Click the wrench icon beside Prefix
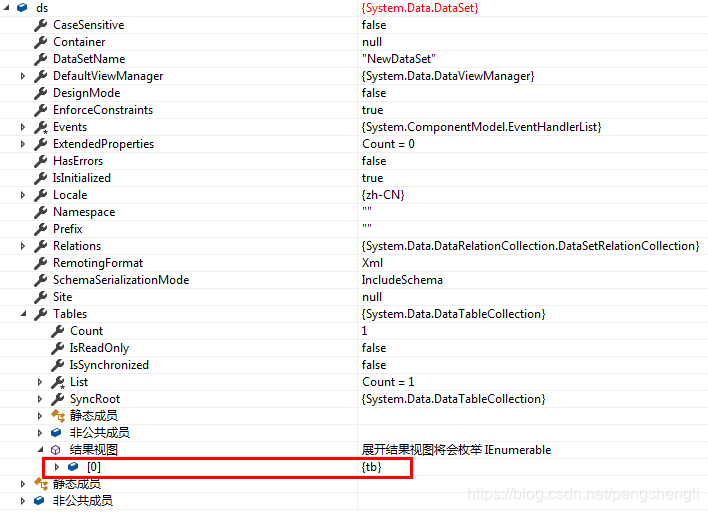Viewport: 708px width, 512px height. [x=41, y=229]
